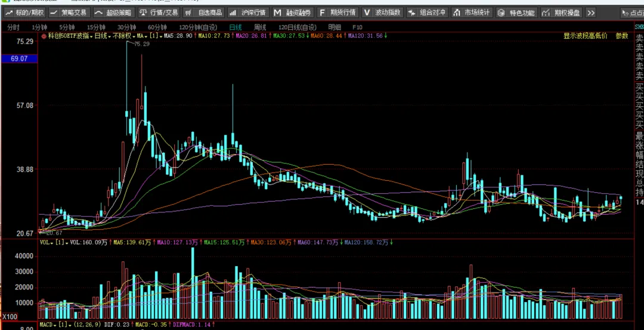Switch to the 120分钟(自设) period tab
644x330 pixels.
pos(198,27)
